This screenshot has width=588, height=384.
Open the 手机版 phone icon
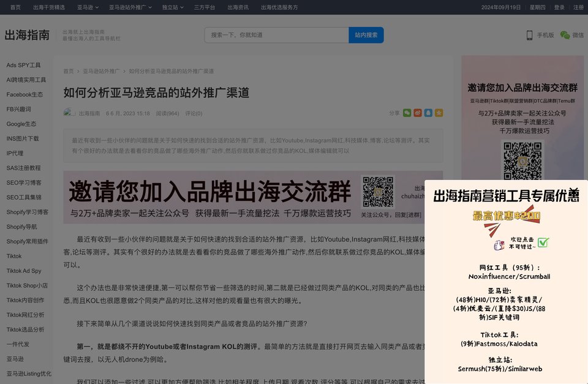click(529, 35)
